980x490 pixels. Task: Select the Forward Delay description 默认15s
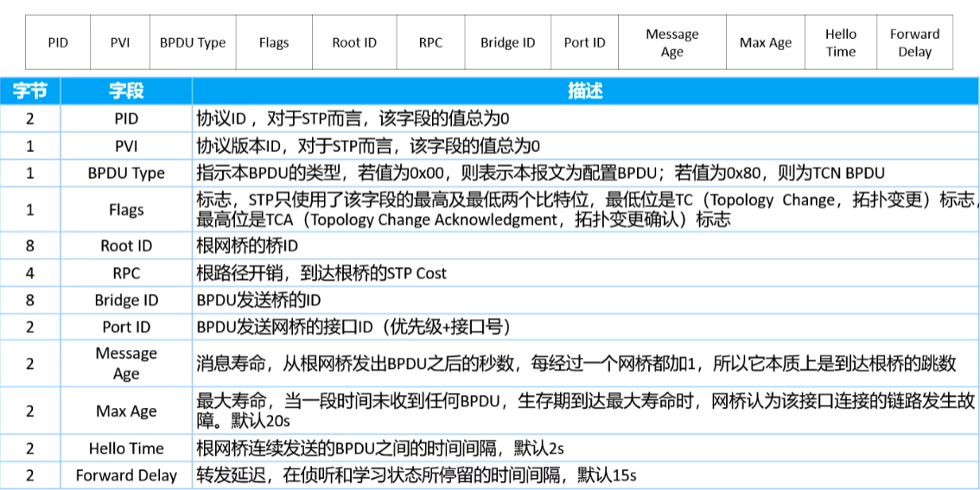[586, 475]
